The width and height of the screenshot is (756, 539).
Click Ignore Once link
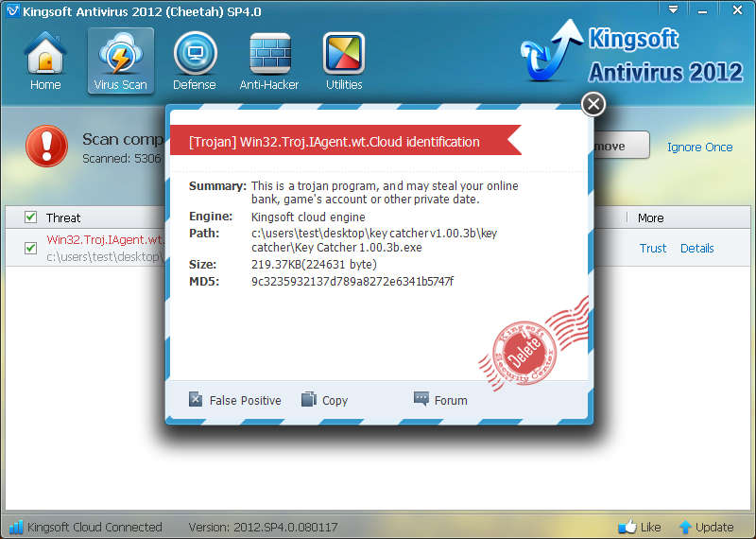tap(699, 148)
